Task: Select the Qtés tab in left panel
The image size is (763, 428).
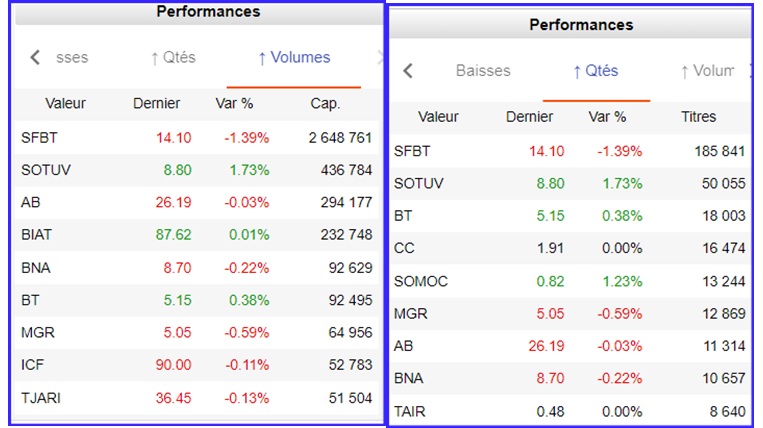Action: click(x=172, y=58)
